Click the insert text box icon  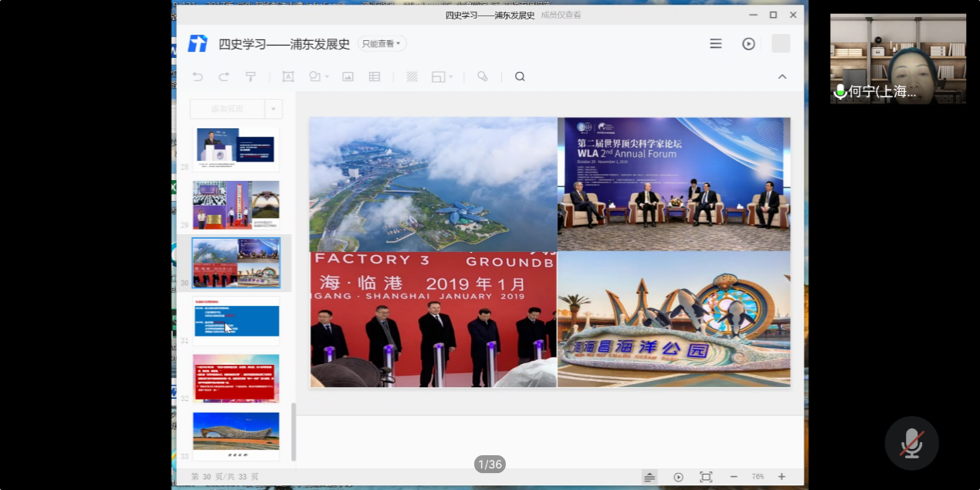tap(288, 77)
